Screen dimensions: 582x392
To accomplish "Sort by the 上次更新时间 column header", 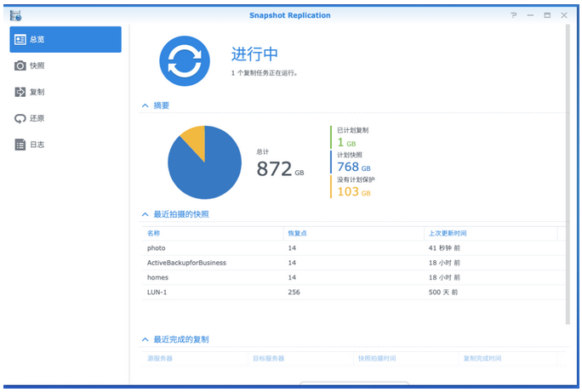I will [x=448, y=233].
